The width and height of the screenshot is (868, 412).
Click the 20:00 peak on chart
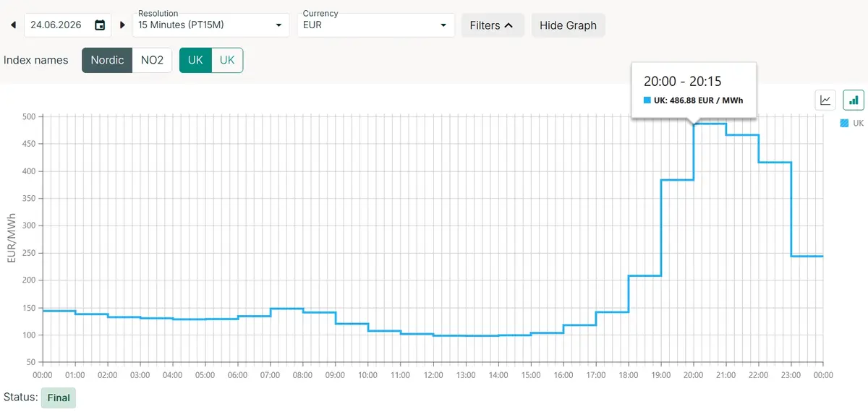point(694,124)
